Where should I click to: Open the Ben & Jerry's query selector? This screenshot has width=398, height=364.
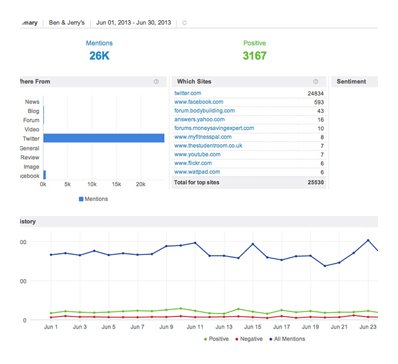click(67, 23)
